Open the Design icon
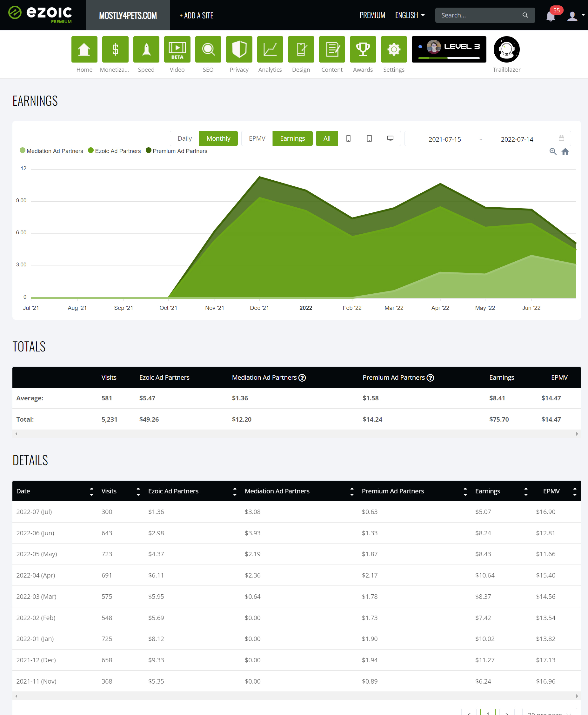The image size is (588, 715). 301,50
